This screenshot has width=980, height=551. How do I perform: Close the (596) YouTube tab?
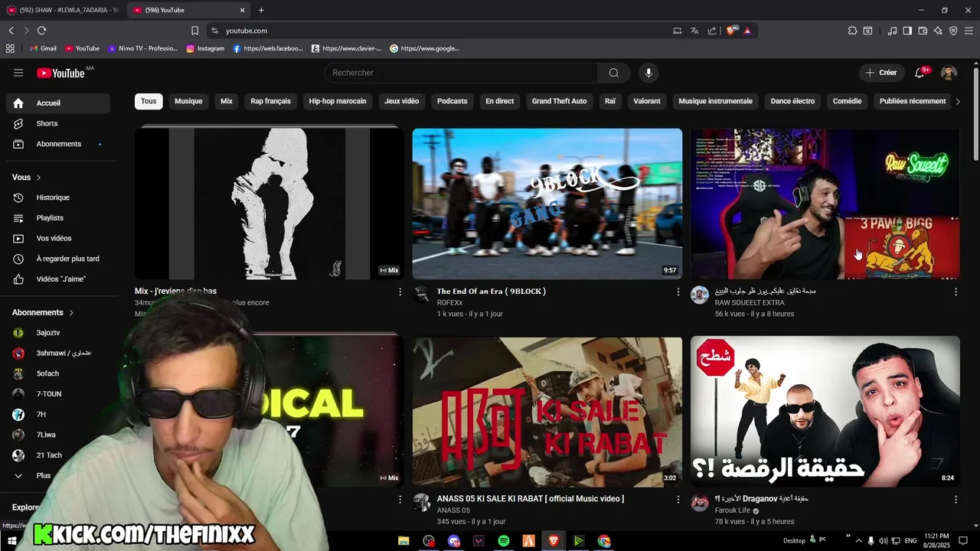pyautogui.click(x=243, y=10)
